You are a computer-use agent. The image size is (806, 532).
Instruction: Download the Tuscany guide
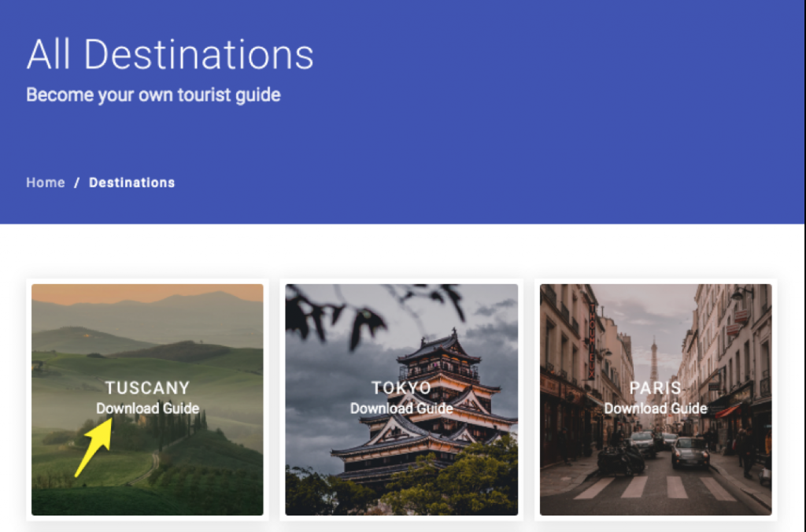tap(147, 408)
